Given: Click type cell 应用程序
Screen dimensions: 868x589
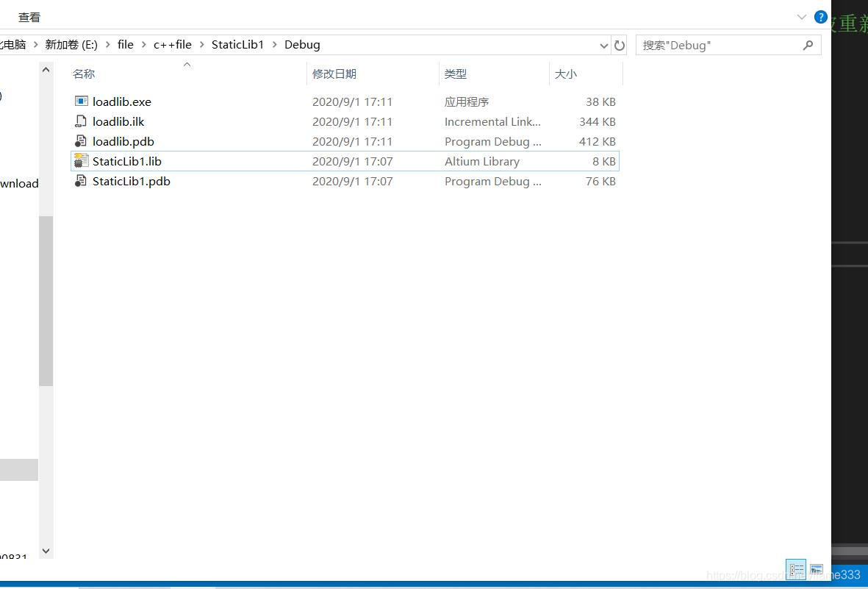Looking at the screenshot, I should (467, 102).
